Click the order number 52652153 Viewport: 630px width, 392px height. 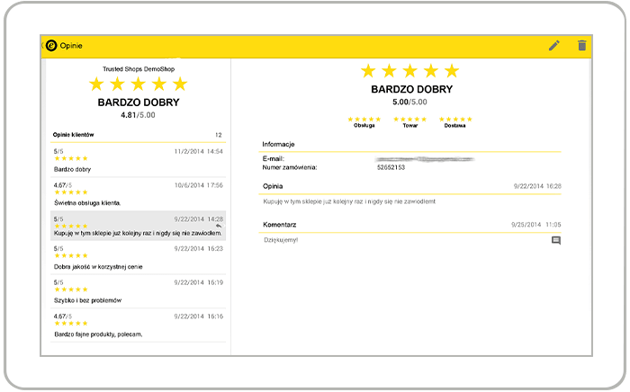click(391, 167)
